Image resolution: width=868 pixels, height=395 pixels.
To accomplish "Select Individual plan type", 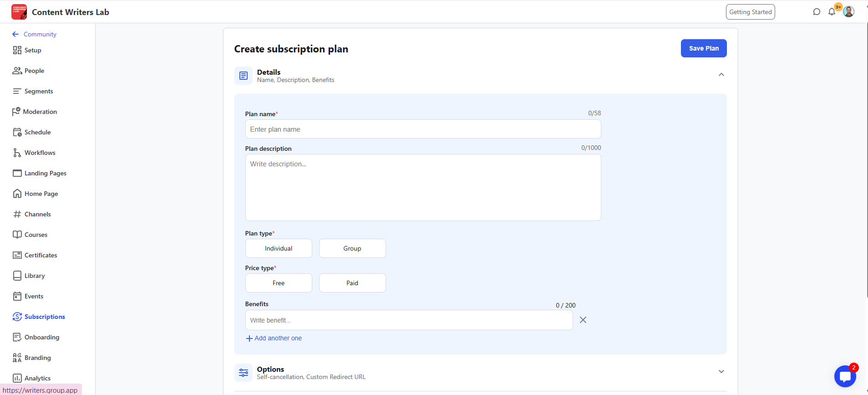I will pos(279,248).
